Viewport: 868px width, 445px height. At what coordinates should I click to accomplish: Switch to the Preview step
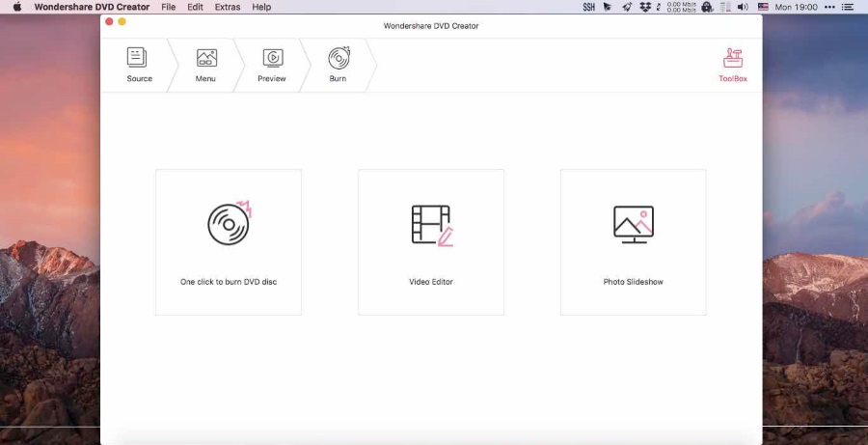[272, 65]
